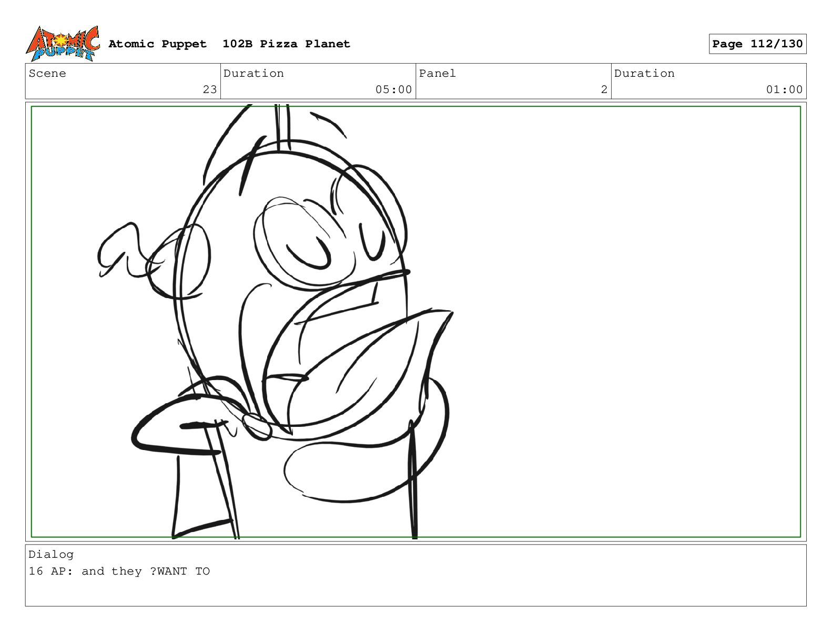Click the Atomic Puppet logo
Viewport: 832px width, 644px height.
[x=63, y=44]
